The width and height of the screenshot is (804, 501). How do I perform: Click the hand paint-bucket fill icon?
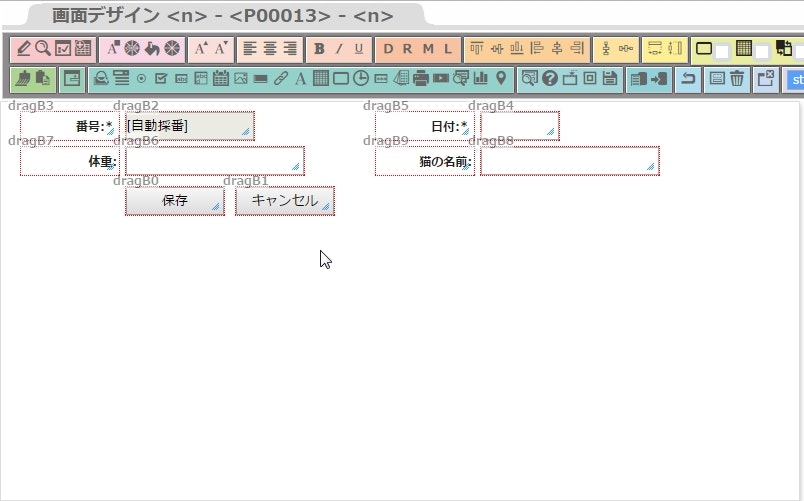(152, 49)
